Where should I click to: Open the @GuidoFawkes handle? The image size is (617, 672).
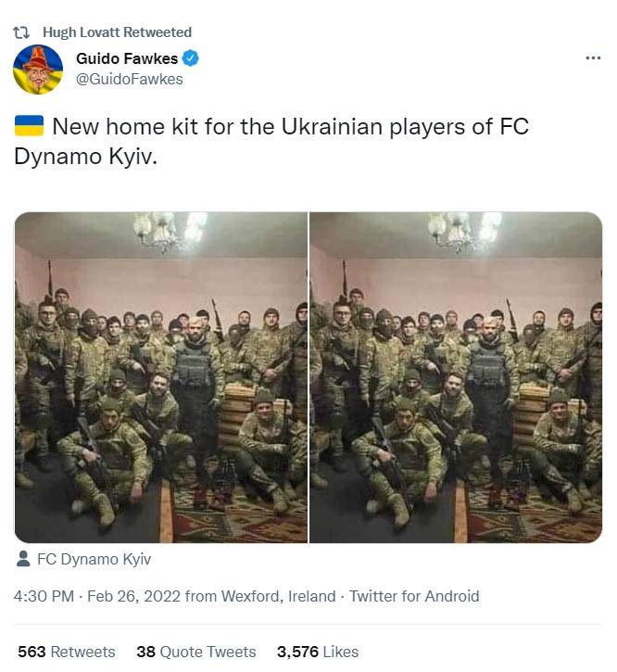[130, 80]
